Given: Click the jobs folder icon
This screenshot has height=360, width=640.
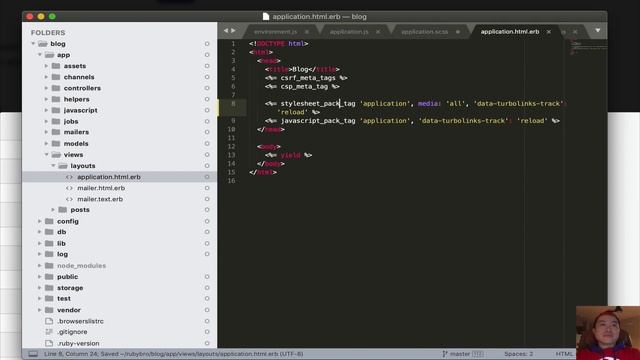Looking at the screenshot, I should pos(56,121).
